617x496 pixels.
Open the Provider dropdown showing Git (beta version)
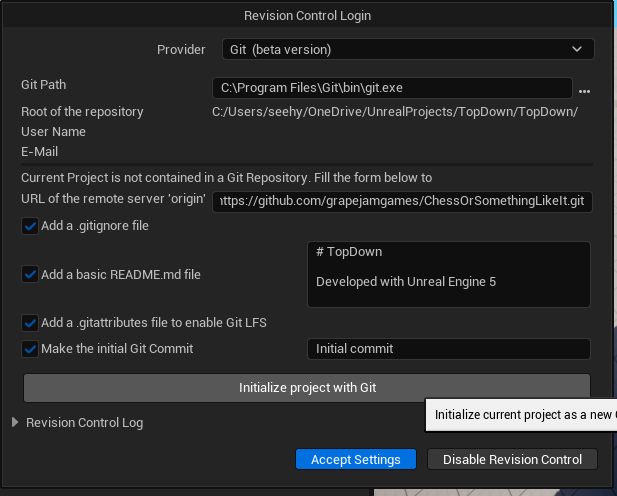407,49
